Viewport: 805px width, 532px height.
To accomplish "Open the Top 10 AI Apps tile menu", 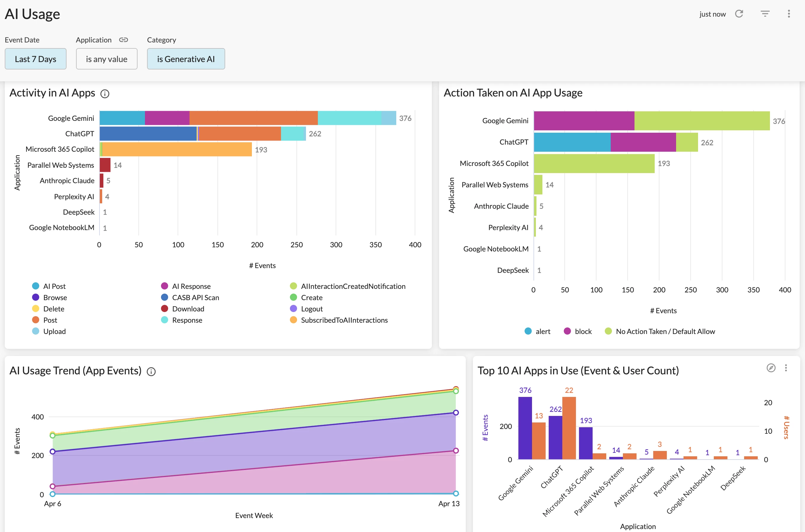I will [x=786, y=368].
